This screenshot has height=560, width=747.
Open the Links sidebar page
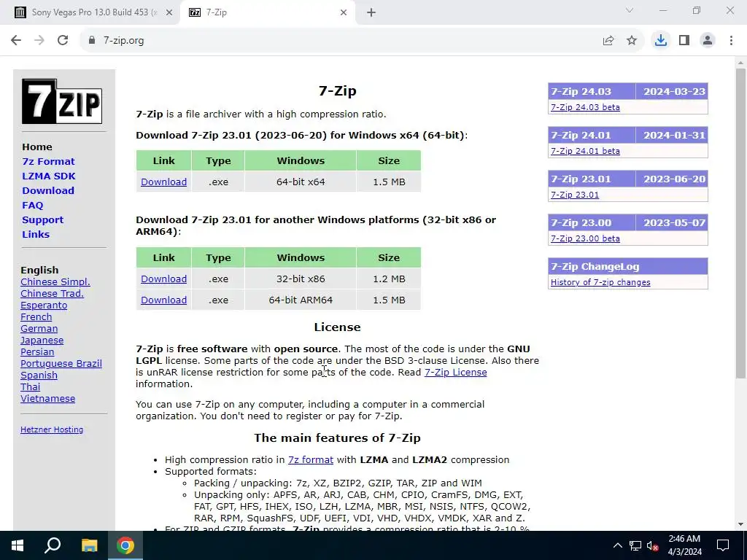[36, 234]
